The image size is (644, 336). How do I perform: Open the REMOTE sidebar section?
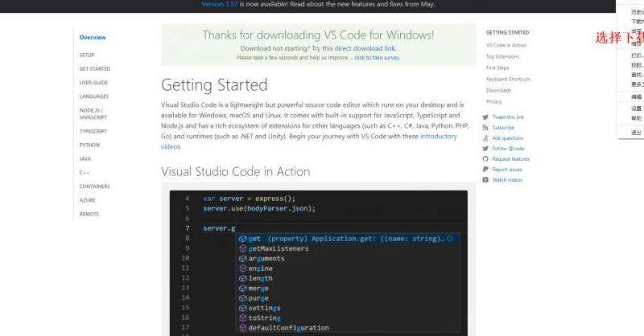pyautogui.click(x=89, y=214)
